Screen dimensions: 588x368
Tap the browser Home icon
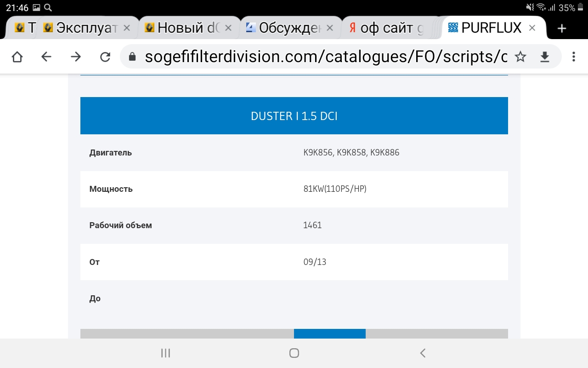click(17, 57)
